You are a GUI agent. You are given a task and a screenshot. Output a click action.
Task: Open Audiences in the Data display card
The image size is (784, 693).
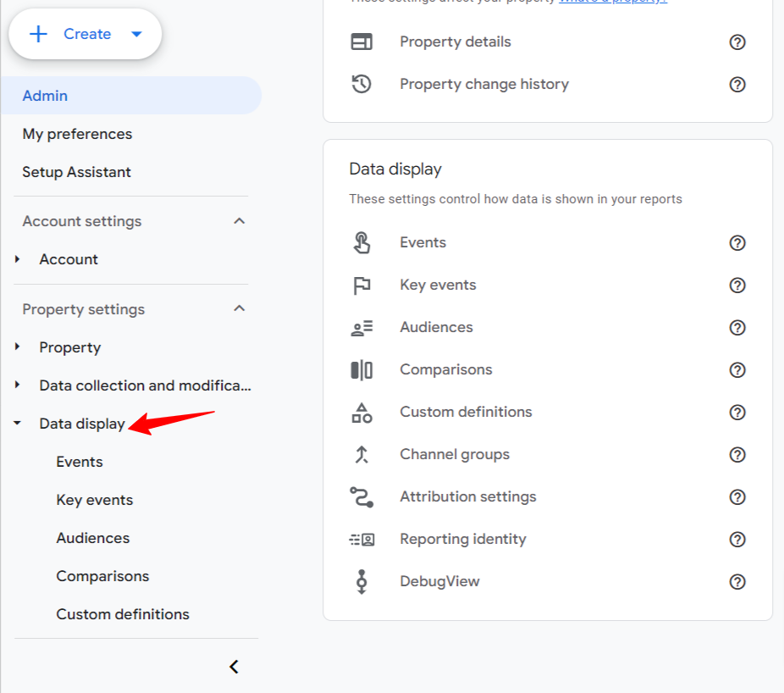[436, 328]
